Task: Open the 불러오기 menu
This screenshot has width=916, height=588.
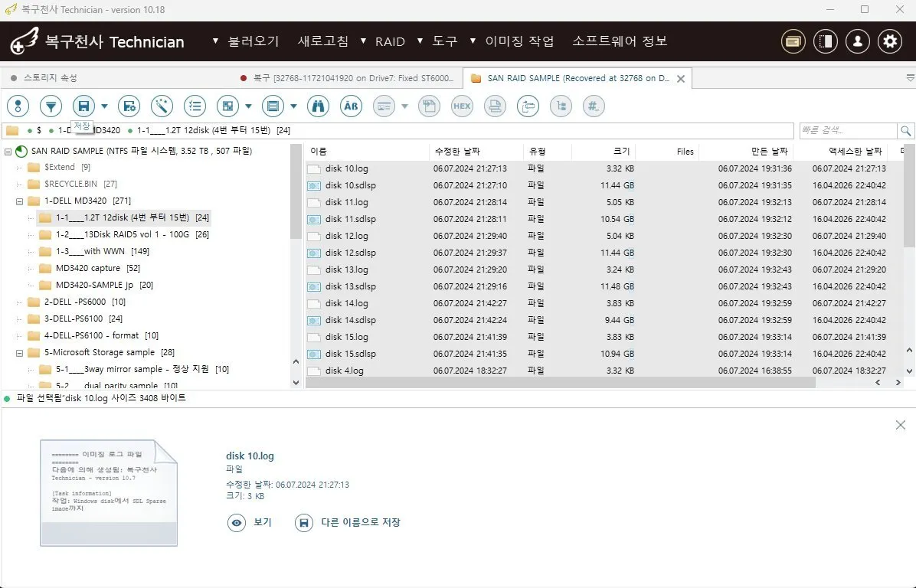Action: pyautogui.click(x=254, y=41)
